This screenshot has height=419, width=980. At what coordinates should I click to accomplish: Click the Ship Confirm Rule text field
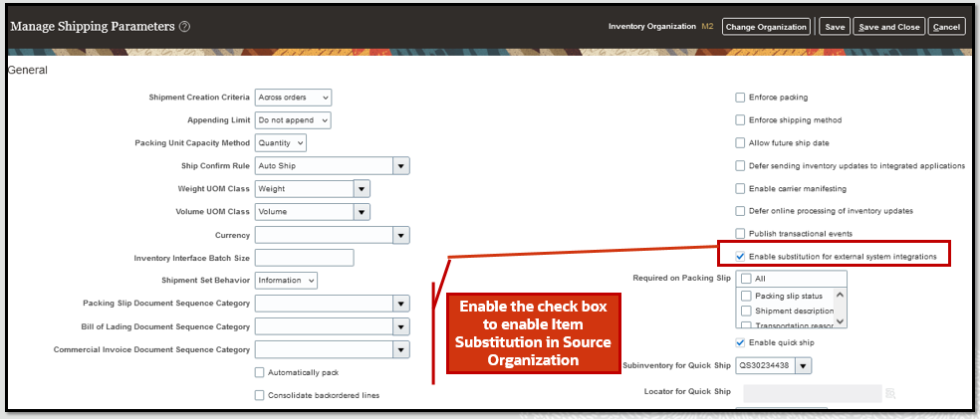pos(324,166)
